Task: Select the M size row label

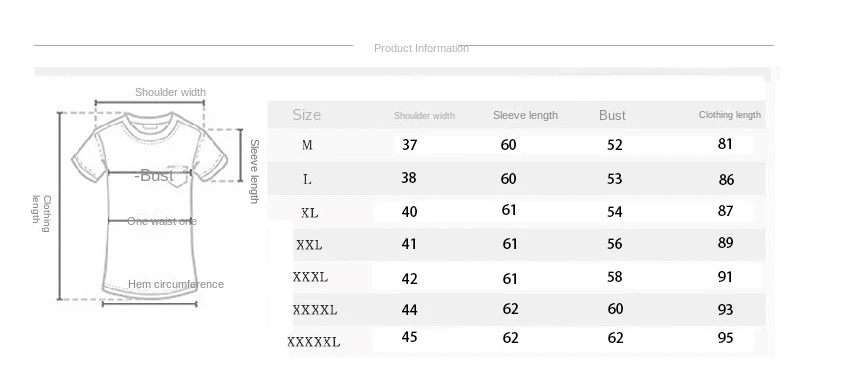Action: tap(307, 145)
